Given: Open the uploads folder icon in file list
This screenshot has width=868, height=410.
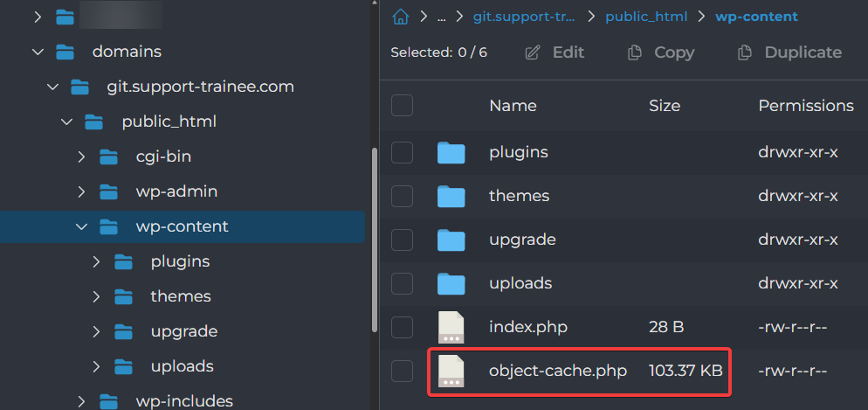Looking at the screenshot, I should coord(451,283).
